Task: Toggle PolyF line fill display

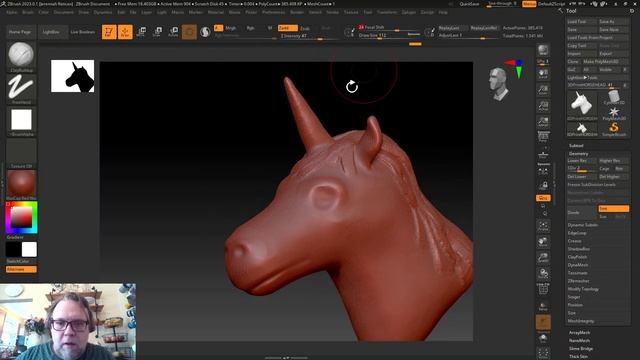Action: (x=543, y=289)
